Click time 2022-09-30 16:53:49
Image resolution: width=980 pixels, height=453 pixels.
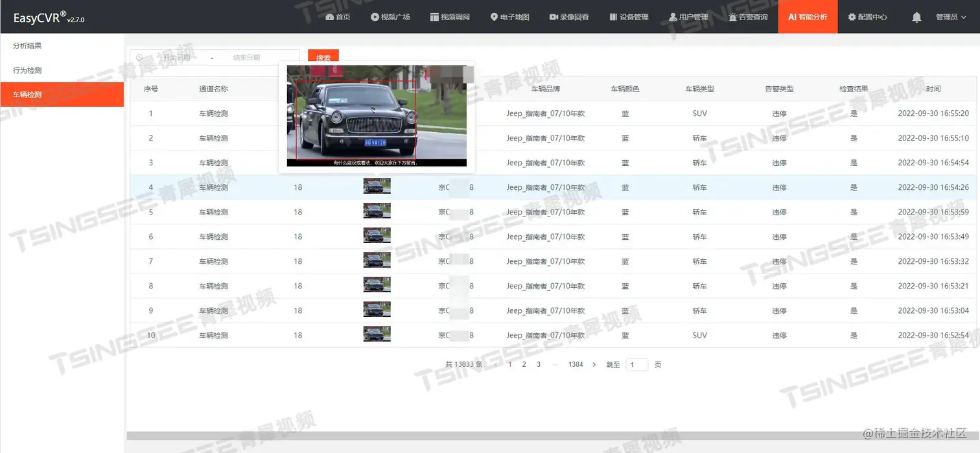pos(933,237)
